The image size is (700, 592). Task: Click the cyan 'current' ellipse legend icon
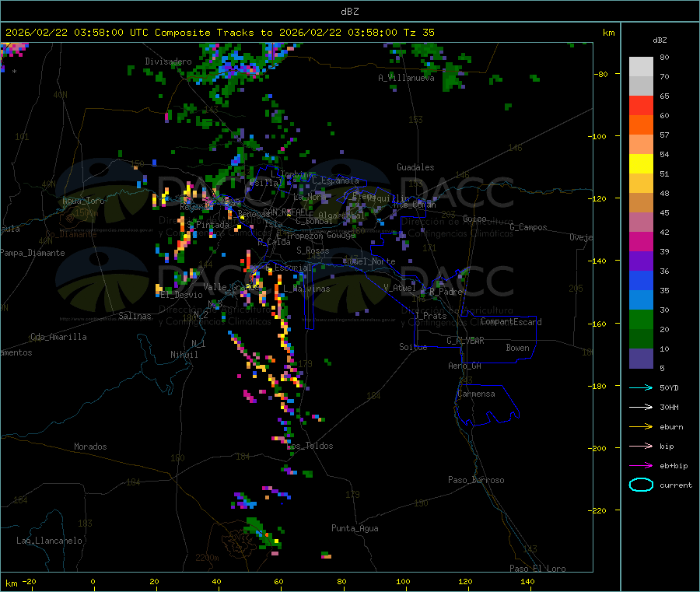coord(641,485)
